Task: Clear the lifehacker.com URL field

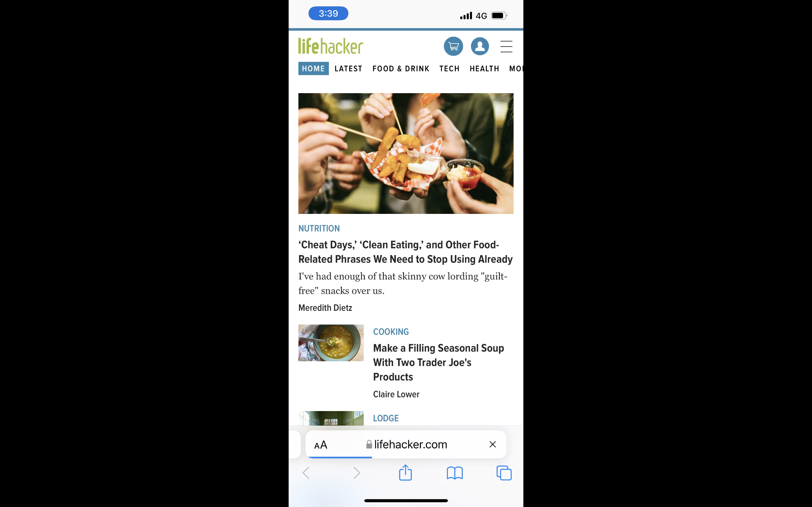Action: [493, 444]
